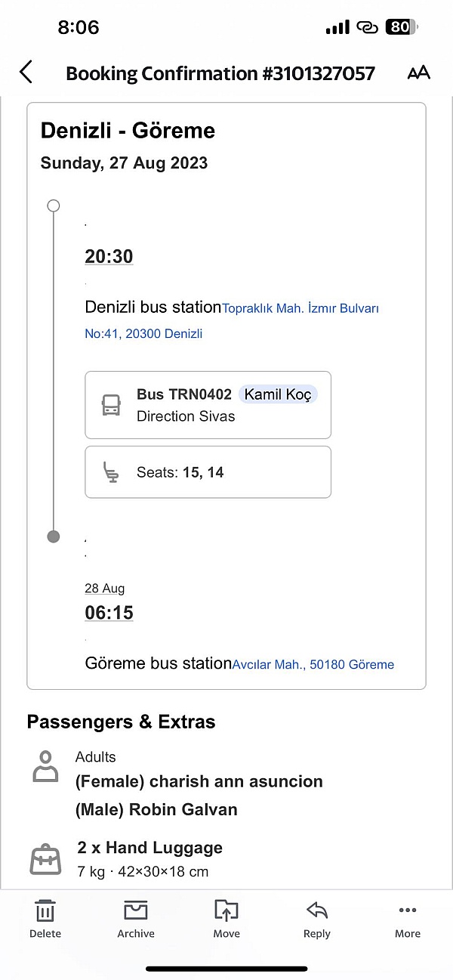Tap the 06:15 arrival time
This screenshot has width=453, height=980.
pos(109,613)
